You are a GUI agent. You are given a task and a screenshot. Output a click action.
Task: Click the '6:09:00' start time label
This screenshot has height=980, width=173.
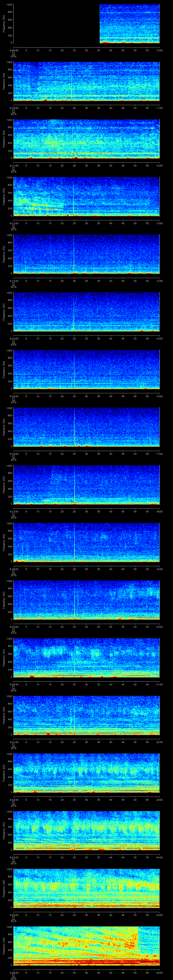(x=14, y=50)
